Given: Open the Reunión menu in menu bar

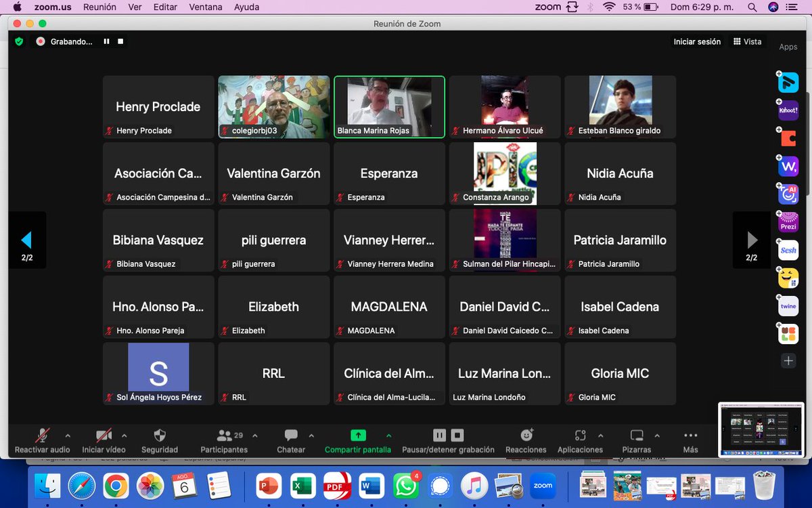Looking at the screenshot, I should (99, 7).
